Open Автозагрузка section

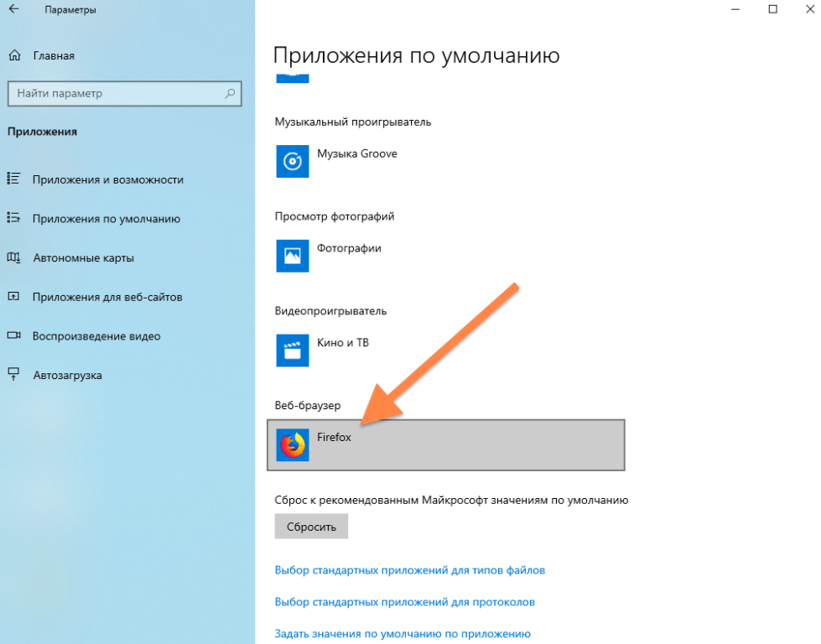[68, 376]
